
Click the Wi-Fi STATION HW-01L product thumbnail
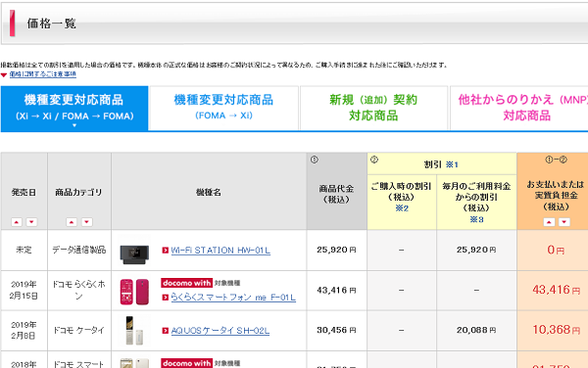coord(134,253)
